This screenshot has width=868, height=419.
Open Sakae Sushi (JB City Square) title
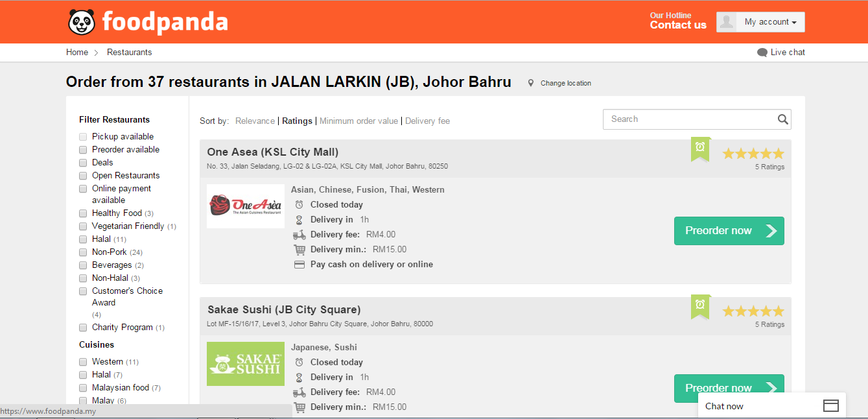284,310
